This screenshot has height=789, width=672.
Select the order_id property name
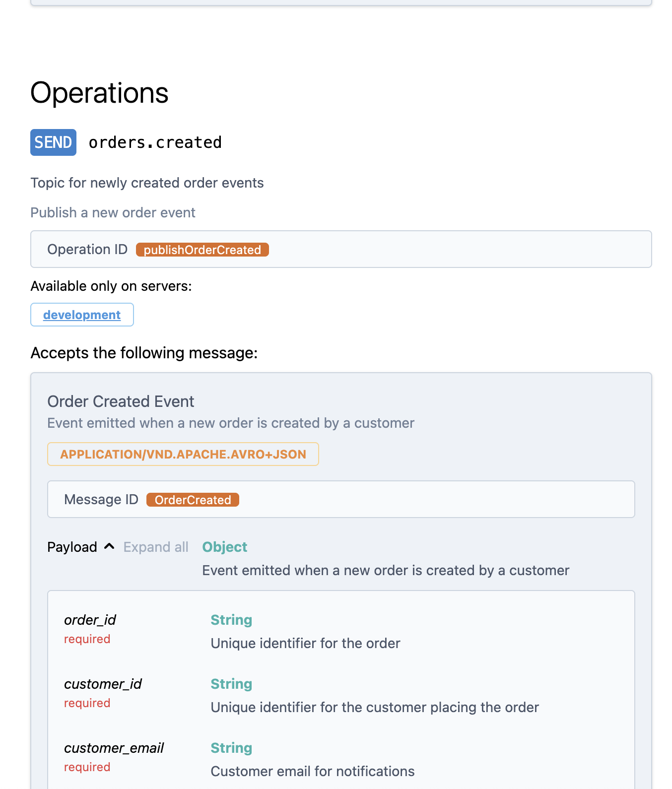pos(90,620)
